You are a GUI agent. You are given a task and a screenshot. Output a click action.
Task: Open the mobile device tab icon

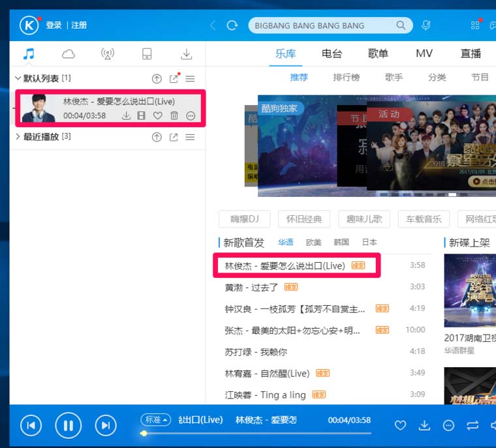coord(147,53)
